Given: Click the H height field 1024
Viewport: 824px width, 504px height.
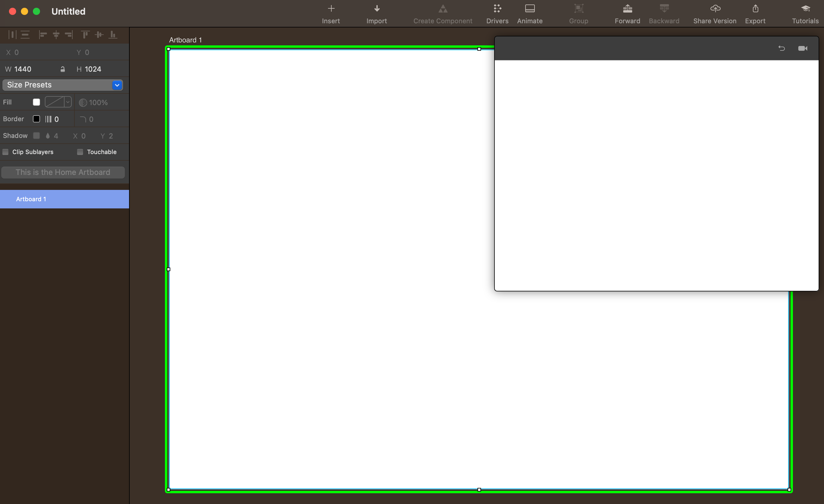Looking at the screenshot, I should point(93,69).
